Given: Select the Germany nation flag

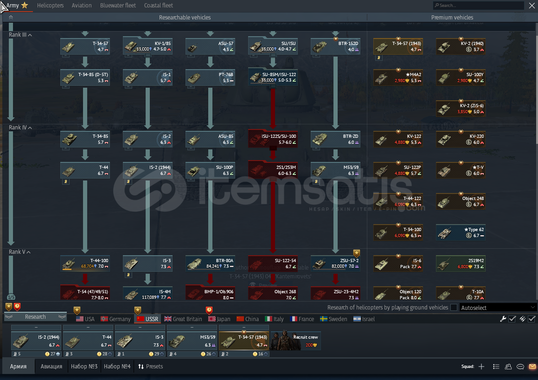Looking at the screenshot, I should tap(104, 319).
